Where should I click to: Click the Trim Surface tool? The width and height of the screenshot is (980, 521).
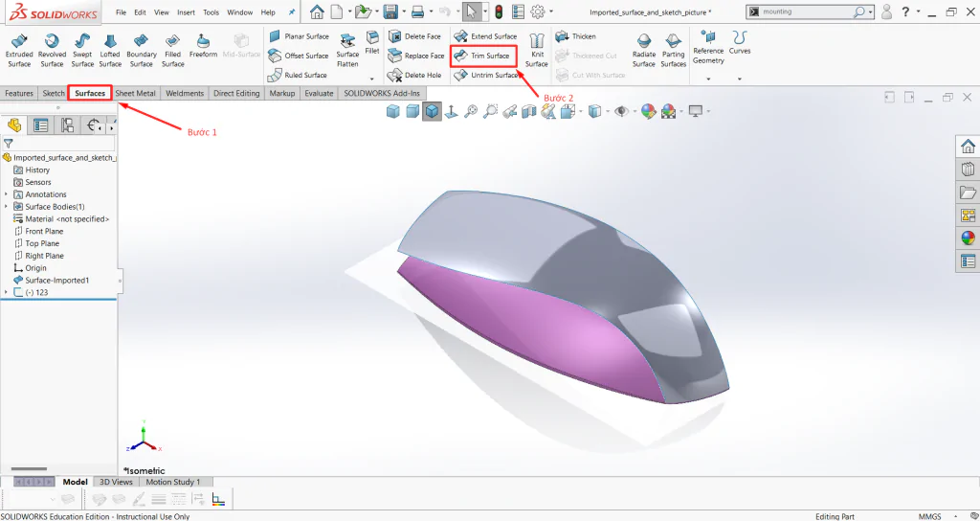[x=482, y=56]
